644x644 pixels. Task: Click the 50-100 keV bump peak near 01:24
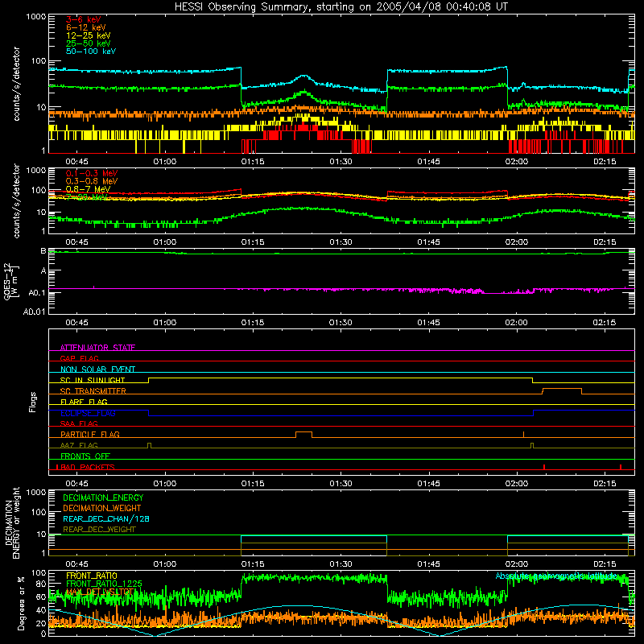tap(304, 76)
